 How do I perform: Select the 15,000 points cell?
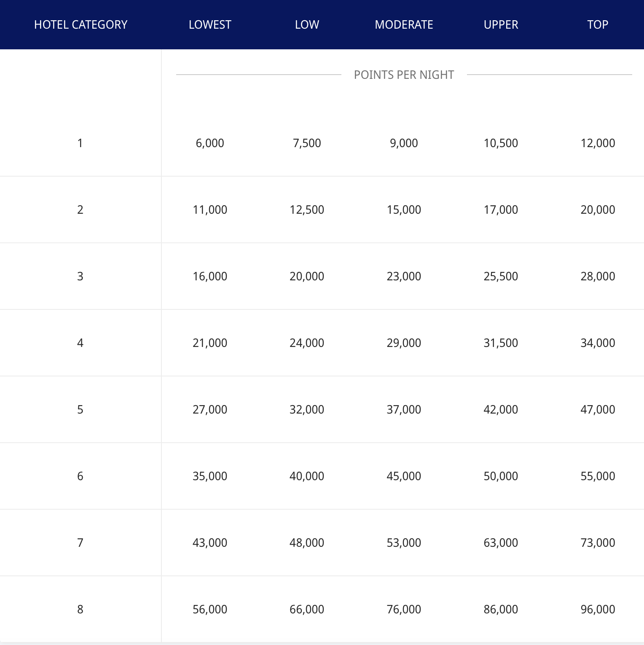404,210
